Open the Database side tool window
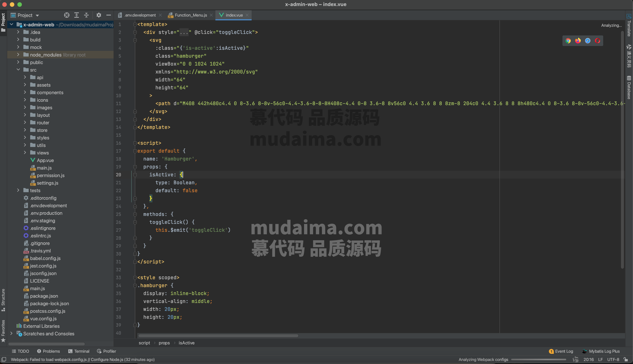The height and width of the screenshot is (364, 633). (629, 87)
